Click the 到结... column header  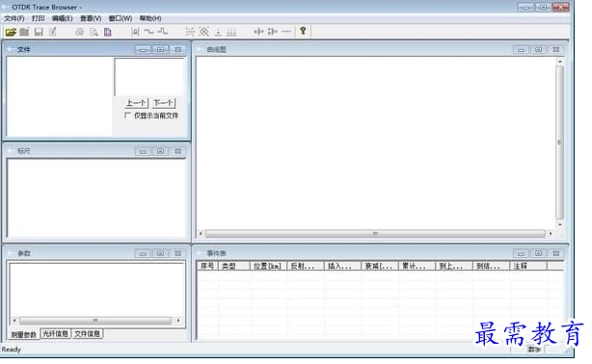491,266
